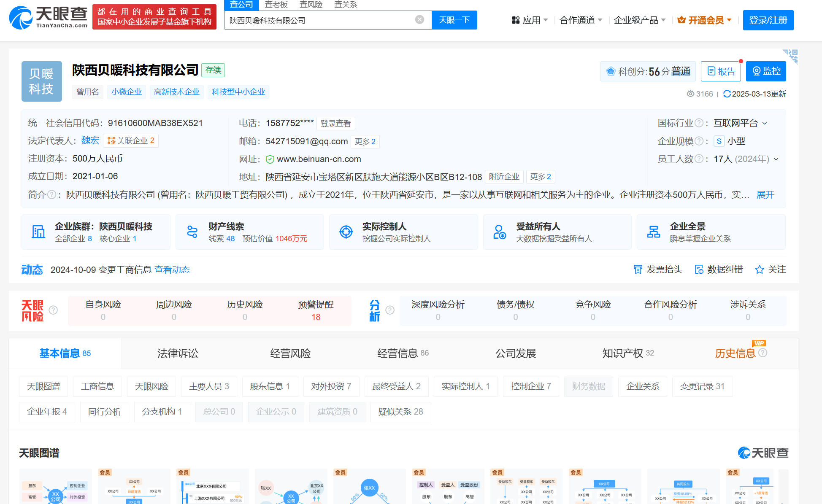Open 经营信息 tab
Screen dimensions: 822x504
(403, 353)
